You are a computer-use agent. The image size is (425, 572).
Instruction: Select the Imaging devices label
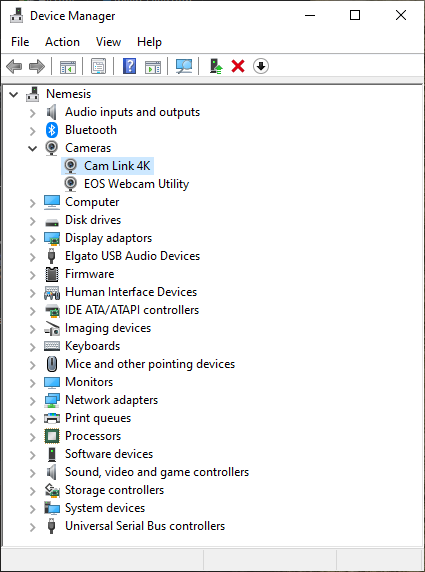pos(108,328)
